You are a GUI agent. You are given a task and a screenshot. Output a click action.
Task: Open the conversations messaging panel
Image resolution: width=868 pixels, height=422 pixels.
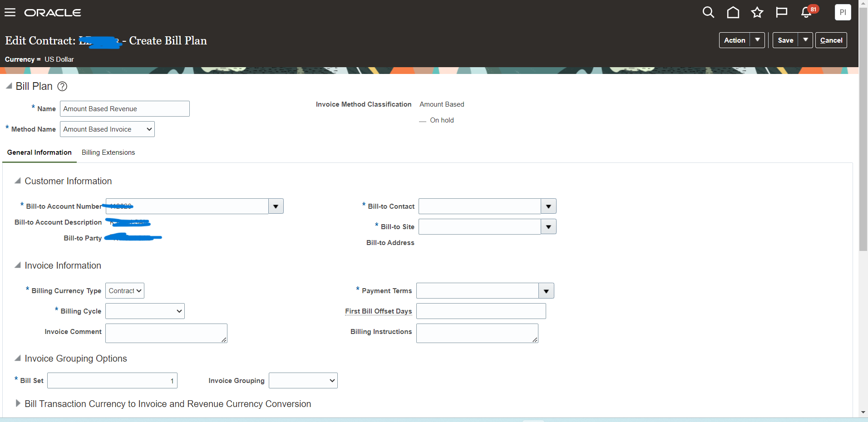(x=782, y=12)
